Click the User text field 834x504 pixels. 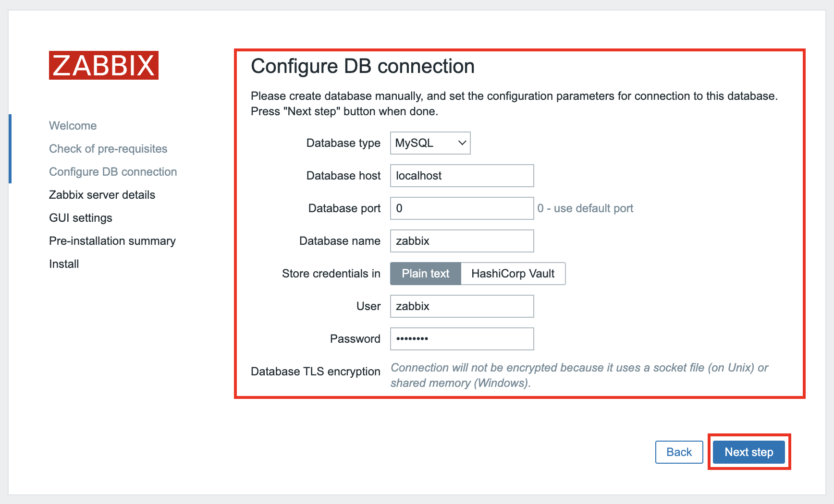point(462,306)
